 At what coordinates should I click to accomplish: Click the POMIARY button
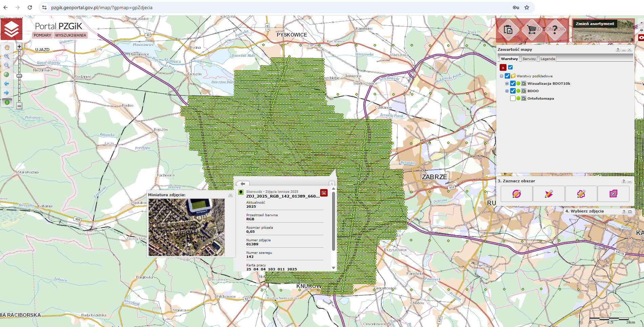tap(42, 35)
